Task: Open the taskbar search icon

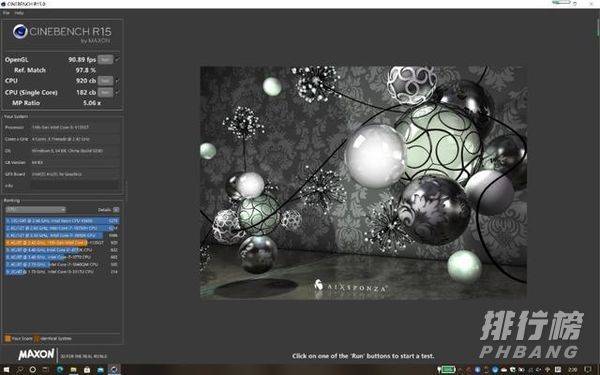Action: pyautogui.click(x=20, y=370)
